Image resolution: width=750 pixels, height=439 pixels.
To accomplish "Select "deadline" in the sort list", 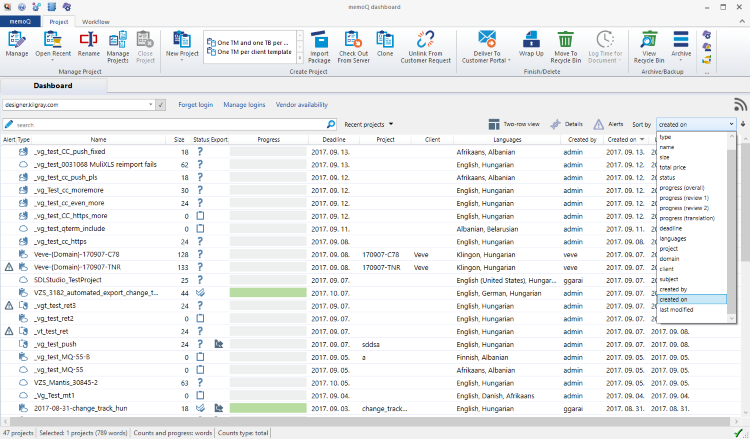I will pyautogui.click(x=671, y=227).
